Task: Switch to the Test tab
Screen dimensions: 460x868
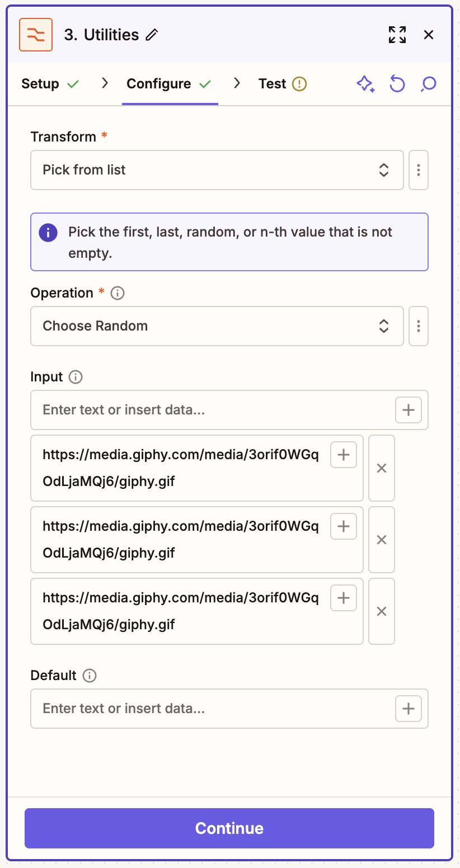Action: click(x=273, y=83)
